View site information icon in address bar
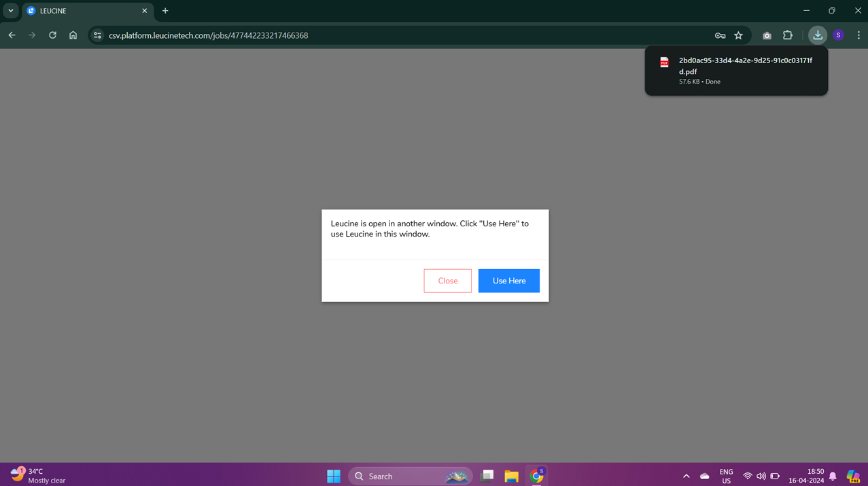This screenshot has height=486, width=868. (97, 35)
